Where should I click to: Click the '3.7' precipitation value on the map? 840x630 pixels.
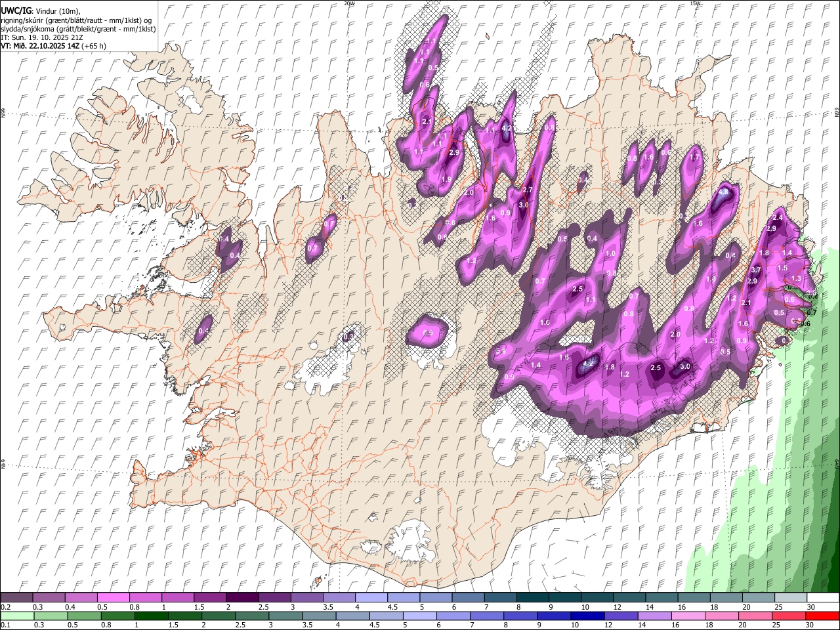[755, 270]
